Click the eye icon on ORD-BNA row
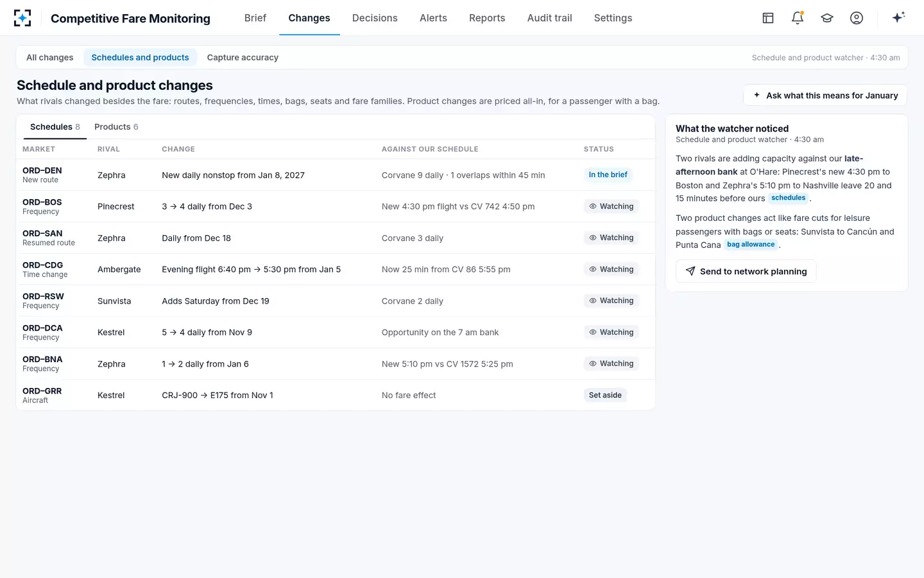 point(593,363)
